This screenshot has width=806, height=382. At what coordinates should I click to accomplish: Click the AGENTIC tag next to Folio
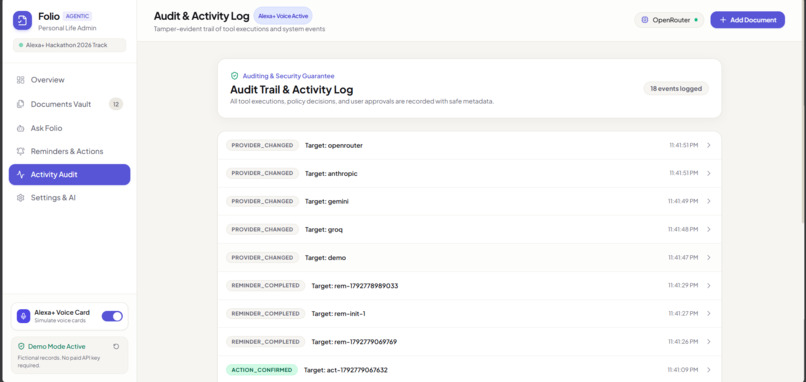[78, 16]
